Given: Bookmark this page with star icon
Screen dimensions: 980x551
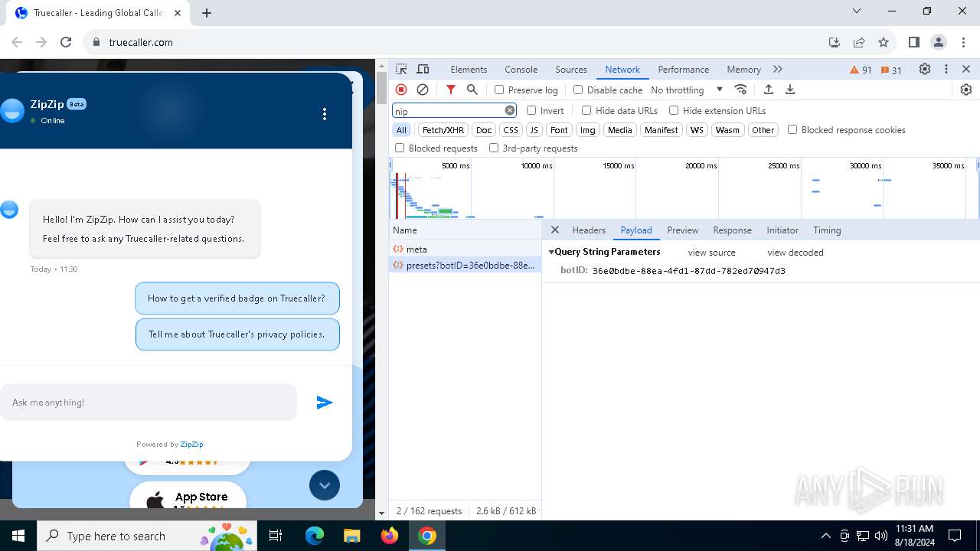Looking at the screenshot, I should tap(884, 42).
